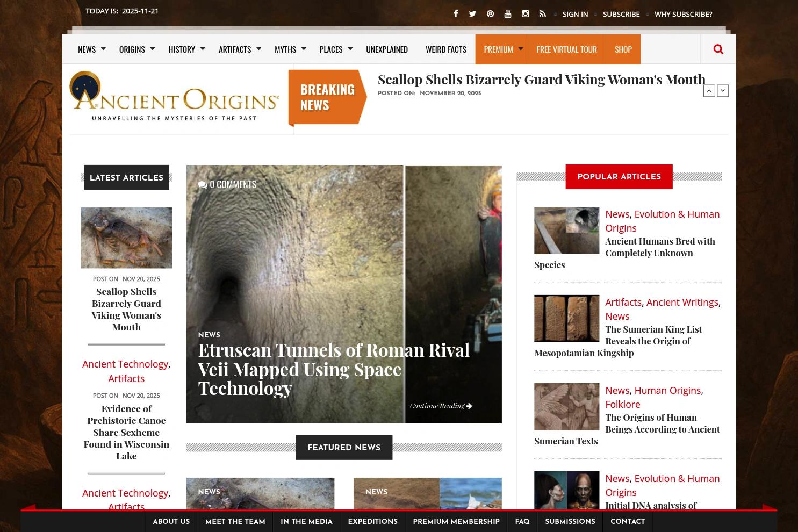The height and width of the screenshot is (532, 798).
Task: Open Origins of Human Beings article title
Action: (x=627, y=429)
